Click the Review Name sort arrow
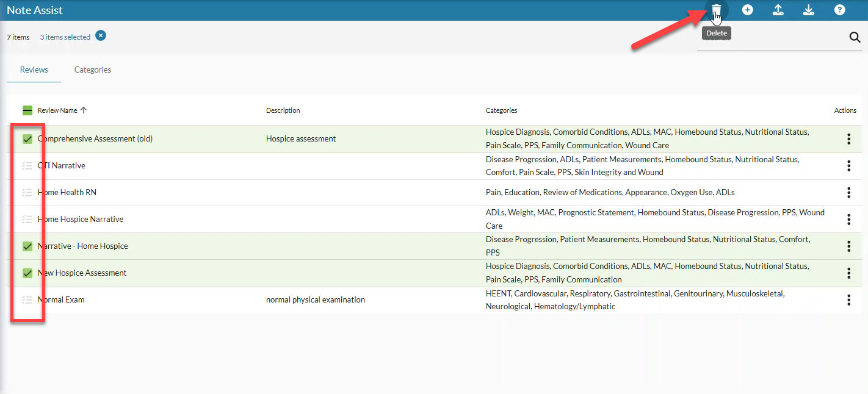The width and height of the screenshot is (868, 394). click(84, 110)
